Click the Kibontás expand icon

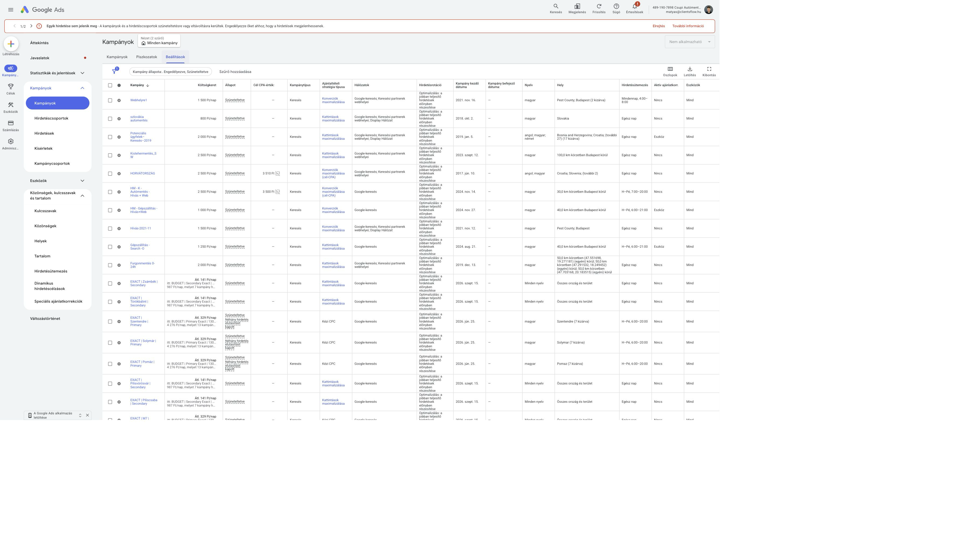tap(709, 69)
